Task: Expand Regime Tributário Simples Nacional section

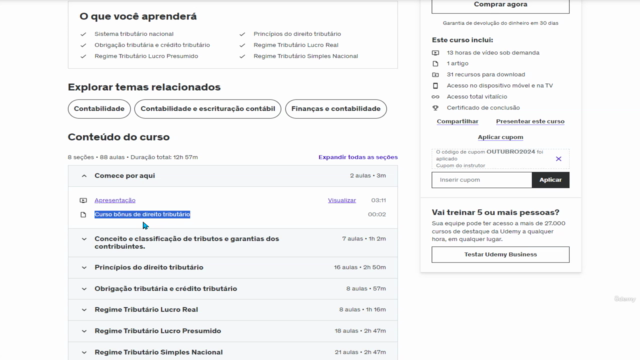Action: coord(233,352)
